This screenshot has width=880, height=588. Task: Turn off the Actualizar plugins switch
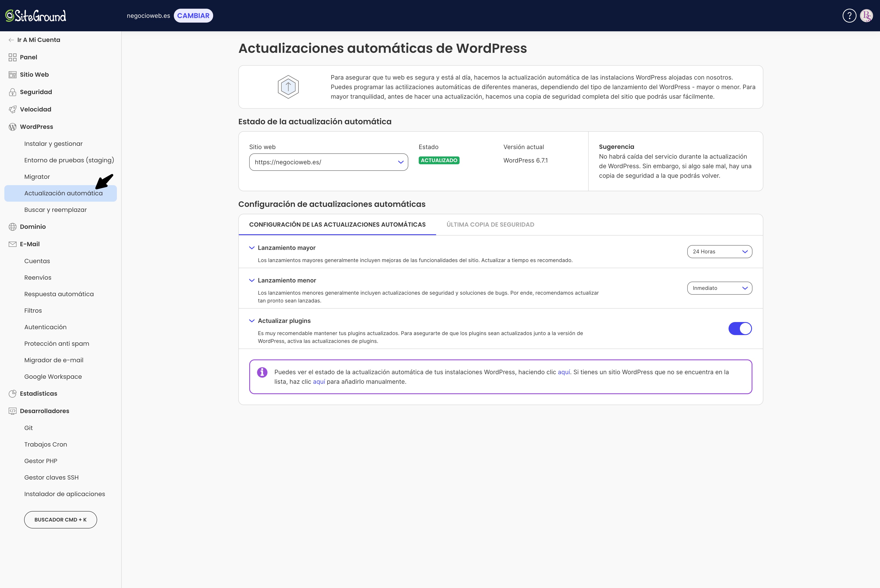click(x=740, y=329)
